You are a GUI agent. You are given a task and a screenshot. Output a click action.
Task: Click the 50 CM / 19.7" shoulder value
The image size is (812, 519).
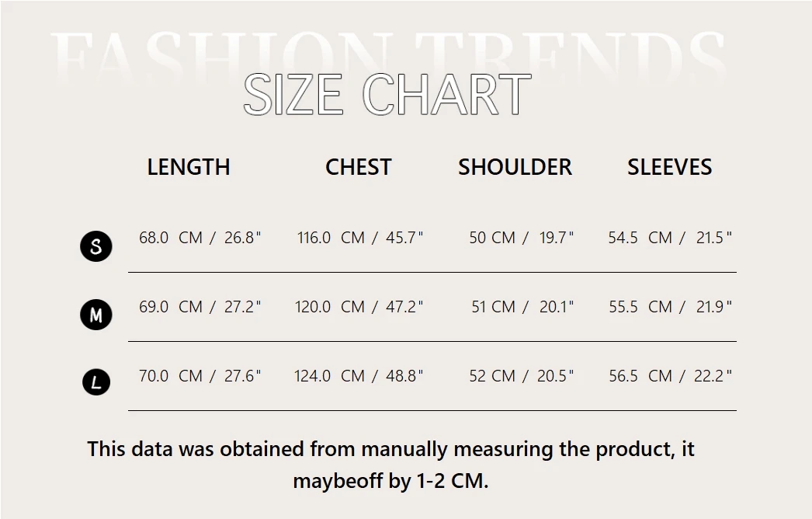pyautogui.click(x=521, y=238)
